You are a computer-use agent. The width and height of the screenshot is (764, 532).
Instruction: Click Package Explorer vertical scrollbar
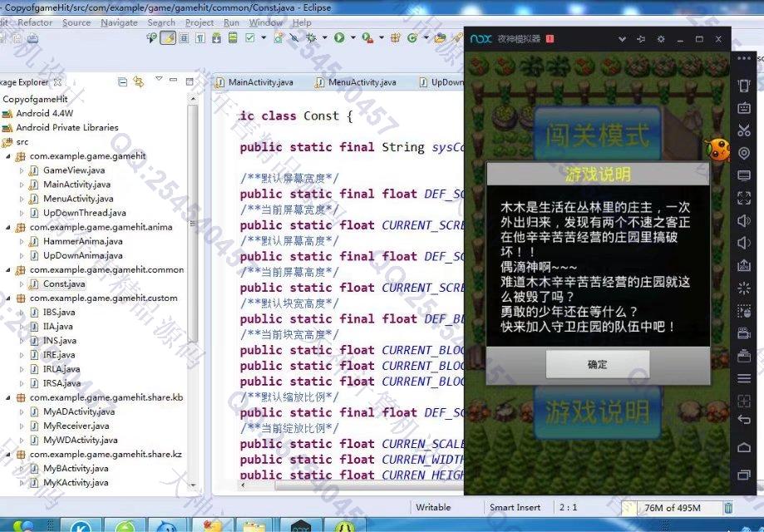pos(193,222)
